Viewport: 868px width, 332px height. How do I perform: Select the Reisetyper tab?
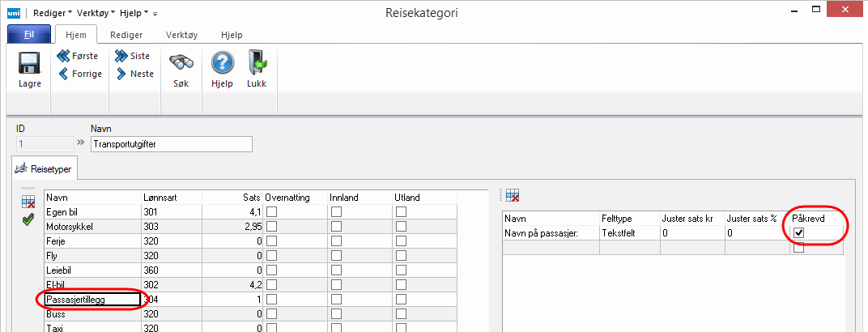tap(45, 170)
